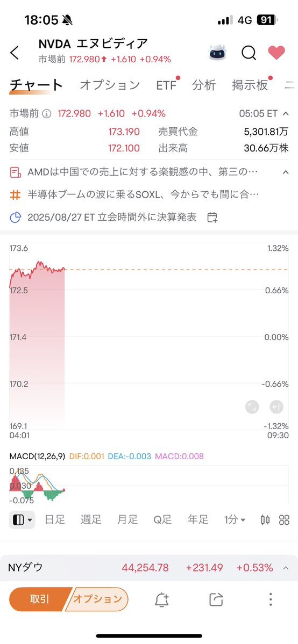Viewport: 298px width, 644px height.
Task: Collapse the quote details chevron by 05:05 ET
Action: point(286,114)
